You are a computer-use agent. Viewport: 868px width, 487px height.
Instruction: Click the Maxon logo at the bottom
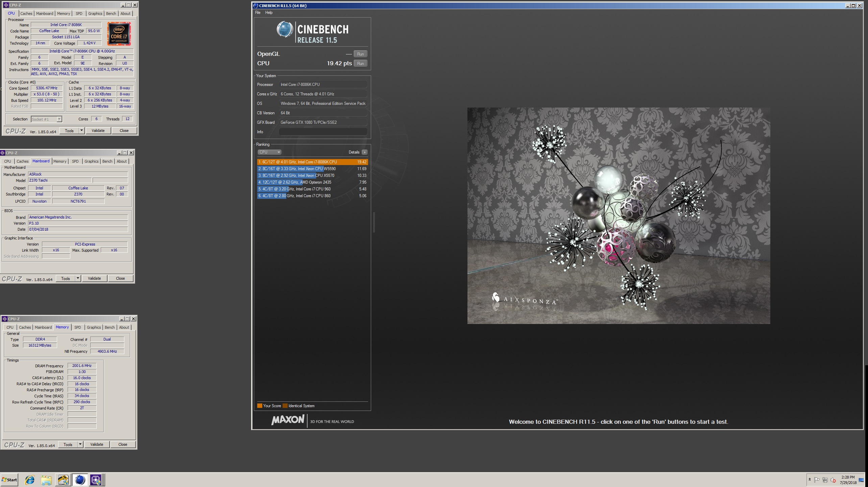coord(288,420)
